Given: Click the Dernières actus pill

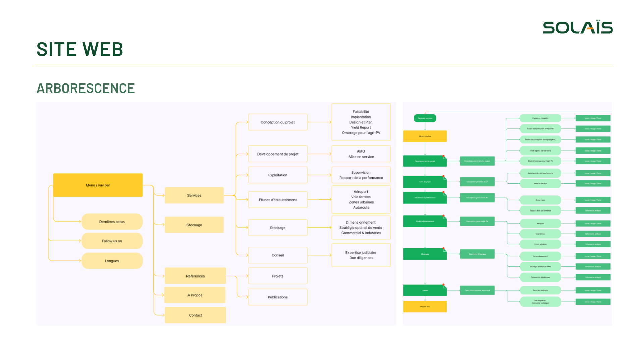Looking at the screenshot, I should tap(112, 222).
